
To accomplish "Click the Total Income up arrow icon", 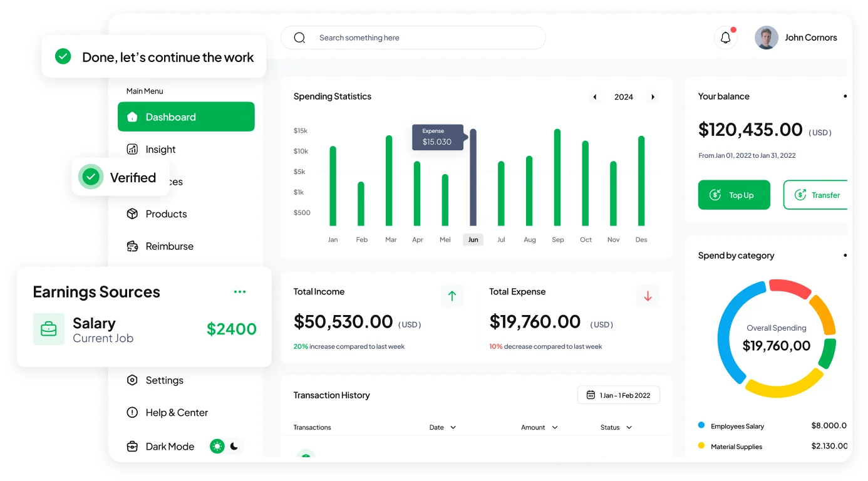I will tap(452, 296).
